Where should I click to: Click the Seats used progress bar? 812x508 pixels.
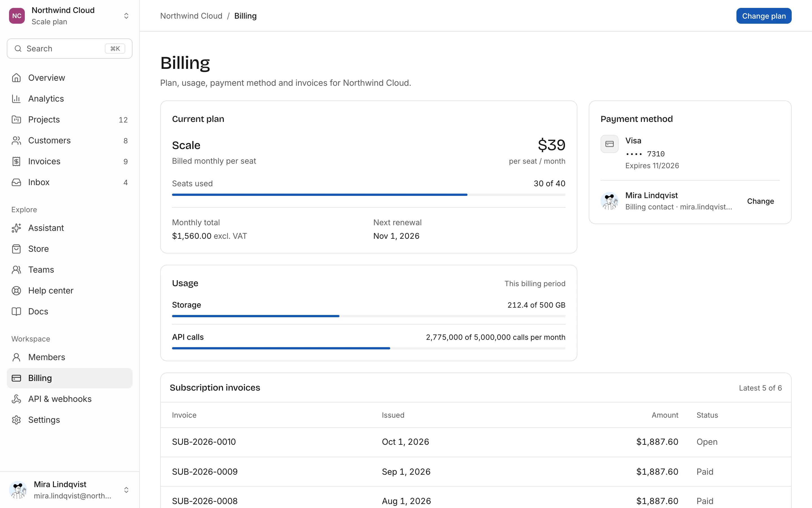pos(369,194)
